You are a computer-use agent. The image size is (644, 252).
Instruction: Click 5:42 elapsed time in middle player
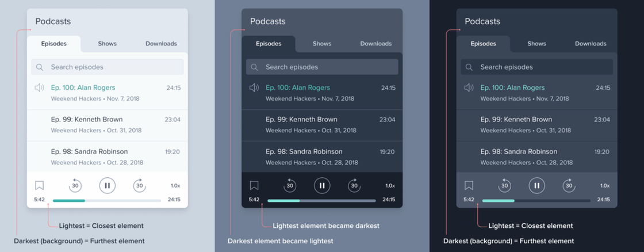255,200
